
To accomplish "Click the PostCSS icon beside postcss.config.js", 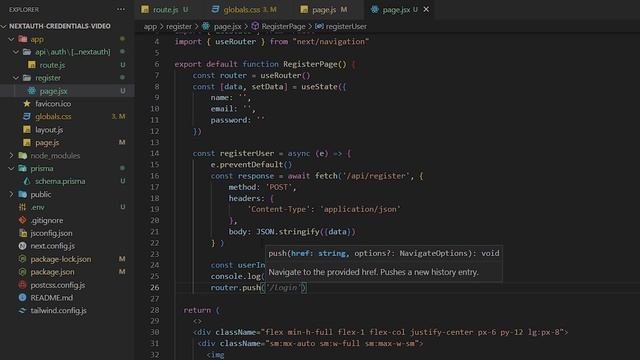I will pos(22,285).
